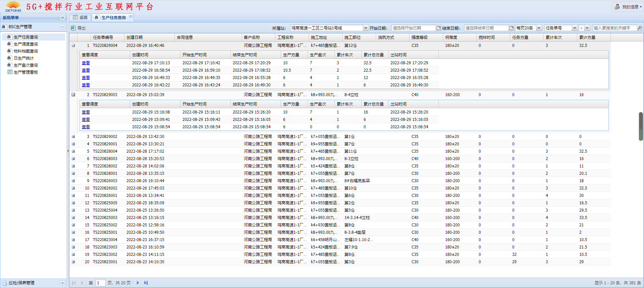Open the end date calendar picker
Image resolution: width=644 pixels, height=288 pixels.
511,28
